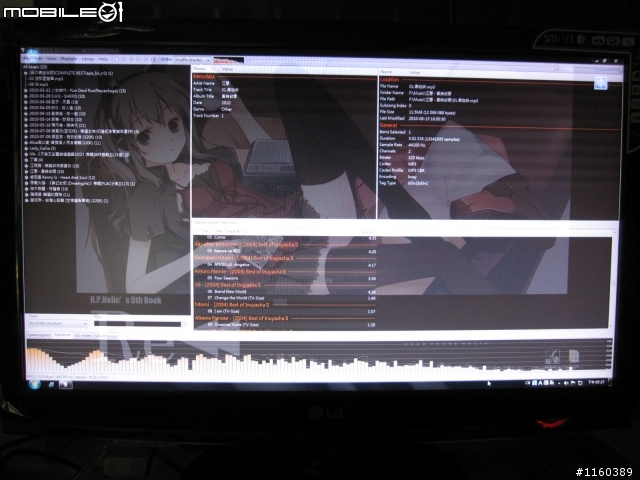The width and height of the screenshot is (640, 480).
Task: Click the Previous track toolbar icon
Action: 139,60
